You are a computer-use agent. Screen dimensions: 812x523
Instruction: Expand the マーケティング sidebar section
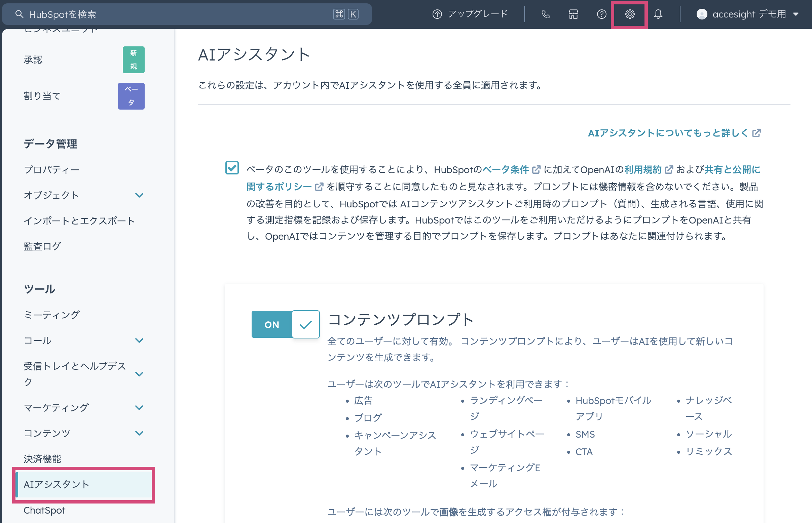point(139,407)
